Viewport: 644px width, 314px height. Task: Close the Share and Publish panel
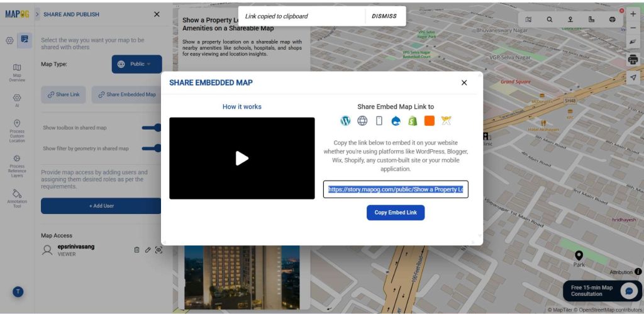tap(157, 14)
